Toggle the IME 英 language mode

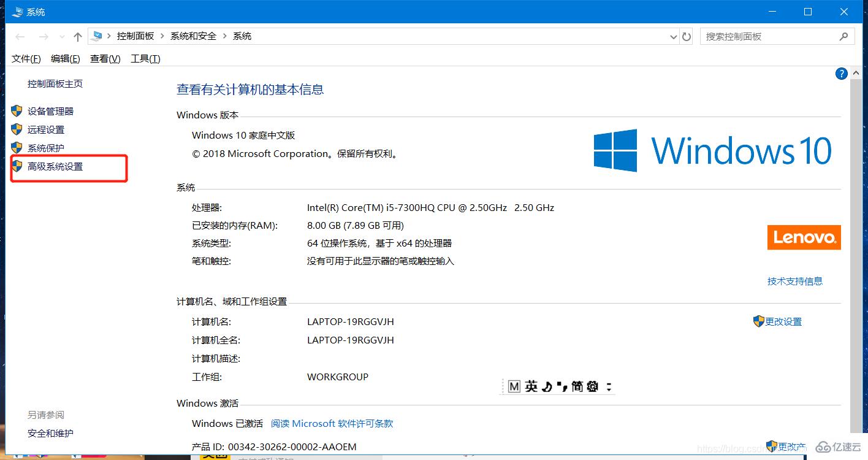tap(531, 386)
